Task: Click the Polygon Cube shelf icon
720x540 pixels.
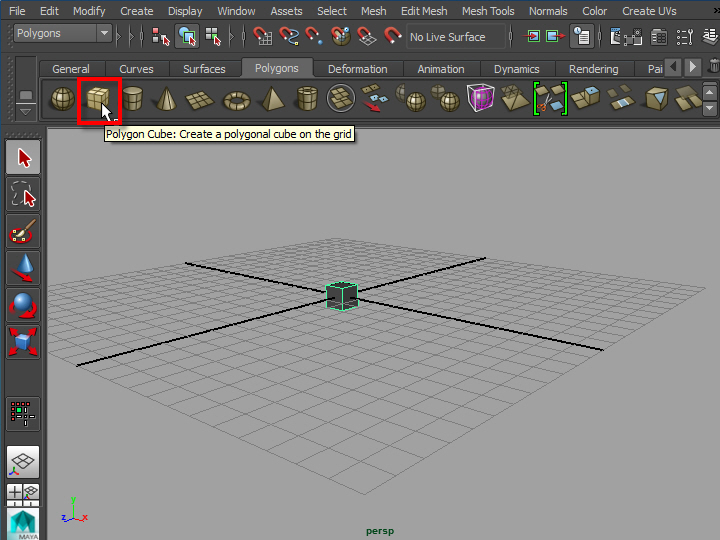Action: (98, 100)
